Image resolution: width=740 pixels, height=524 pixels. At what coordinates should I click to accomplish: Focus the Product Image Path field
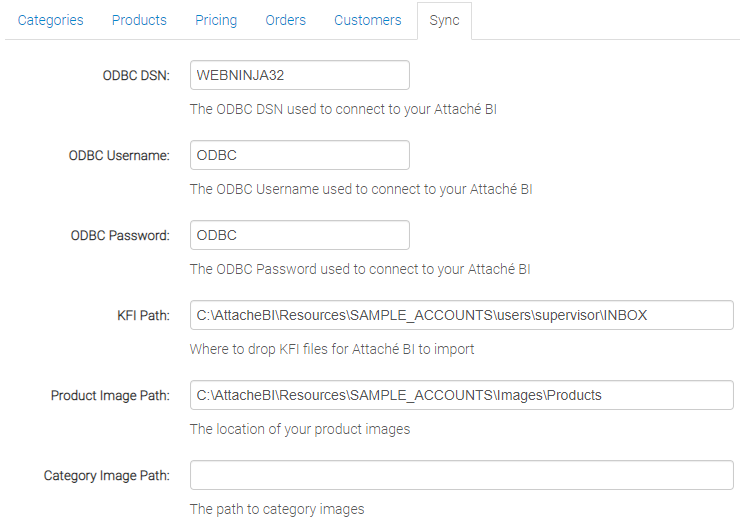pos(461,395)
